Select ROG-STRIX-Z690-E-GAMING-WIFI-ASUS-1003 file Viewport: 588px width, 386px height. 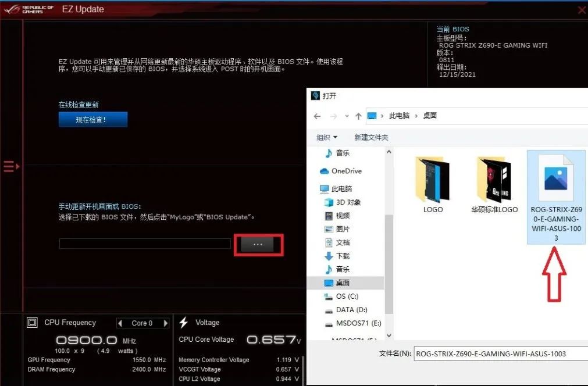coord(556,198)
